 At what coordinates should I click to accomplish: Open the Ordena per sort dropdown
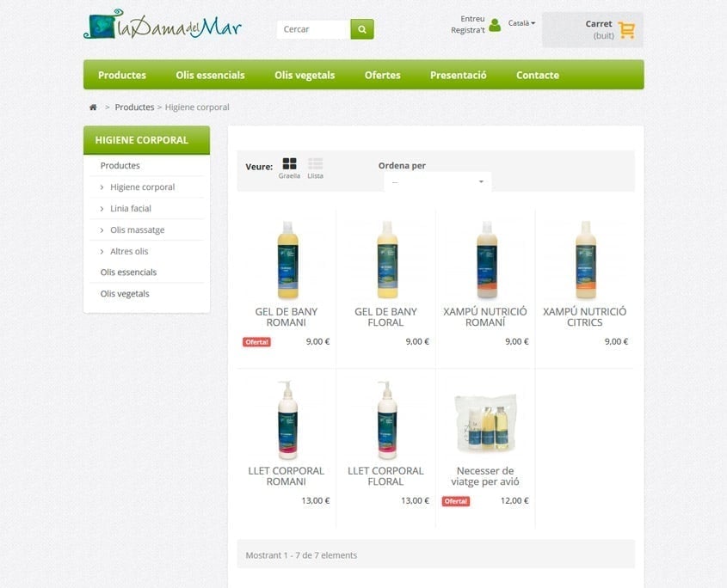tap(437, 181)
